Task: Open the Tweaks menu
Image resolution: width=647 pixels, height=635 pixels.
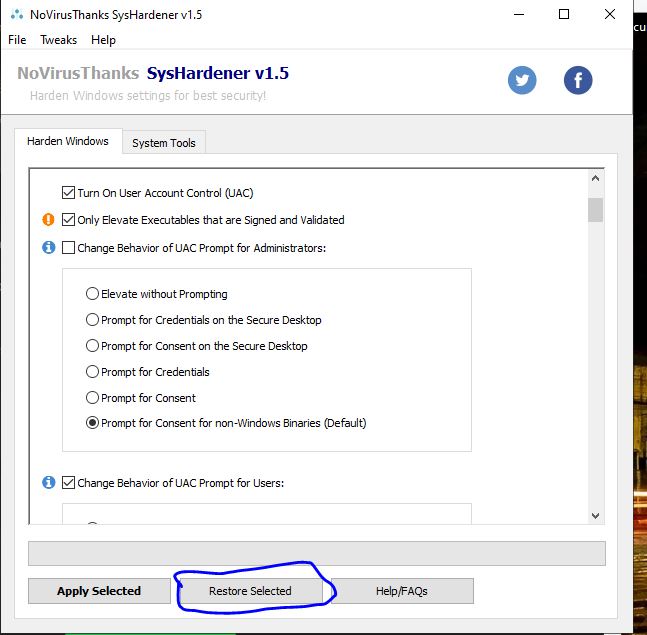Action: coord(58,40)
